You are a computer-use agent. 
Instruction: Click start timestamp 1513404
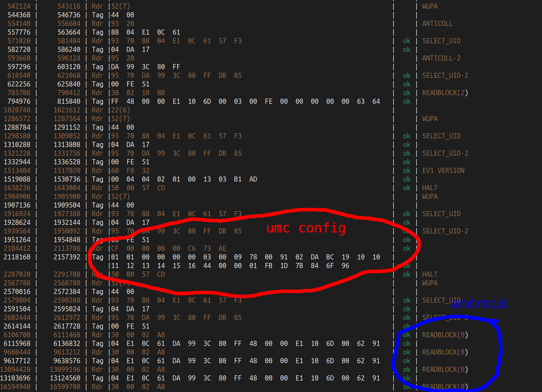point(17,171)
